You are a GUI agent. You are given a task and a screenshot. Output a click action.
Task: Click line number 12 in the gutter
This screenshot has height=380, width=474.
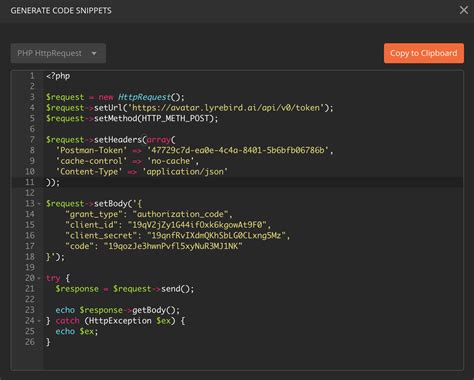click(30, 193)
